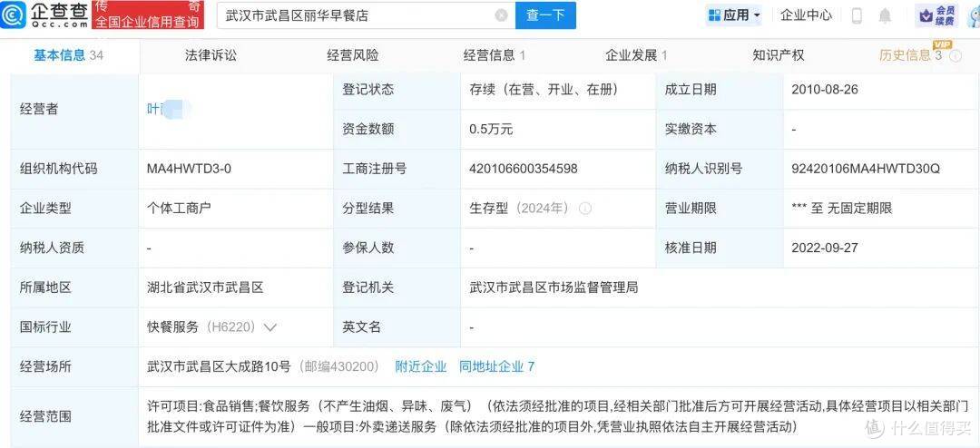Click the Qcc.com 企查查 logo
This screenshot has height=448, width=980.
click(44, 15)
